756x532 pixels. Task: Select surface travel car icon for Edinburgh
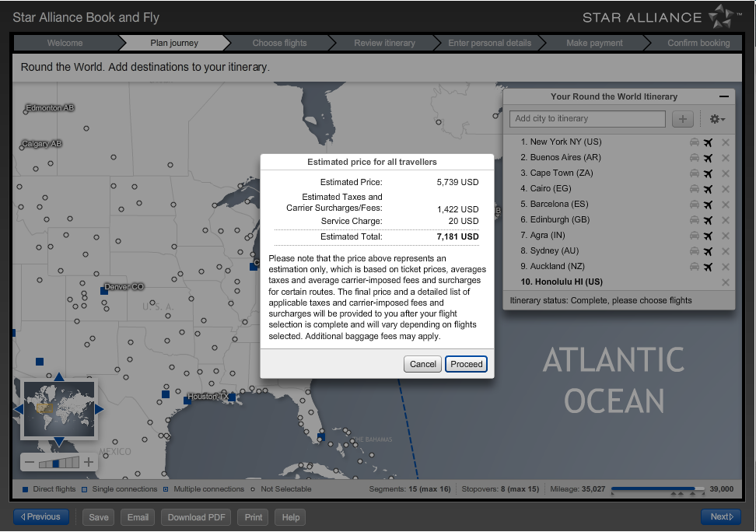(695, 219)
